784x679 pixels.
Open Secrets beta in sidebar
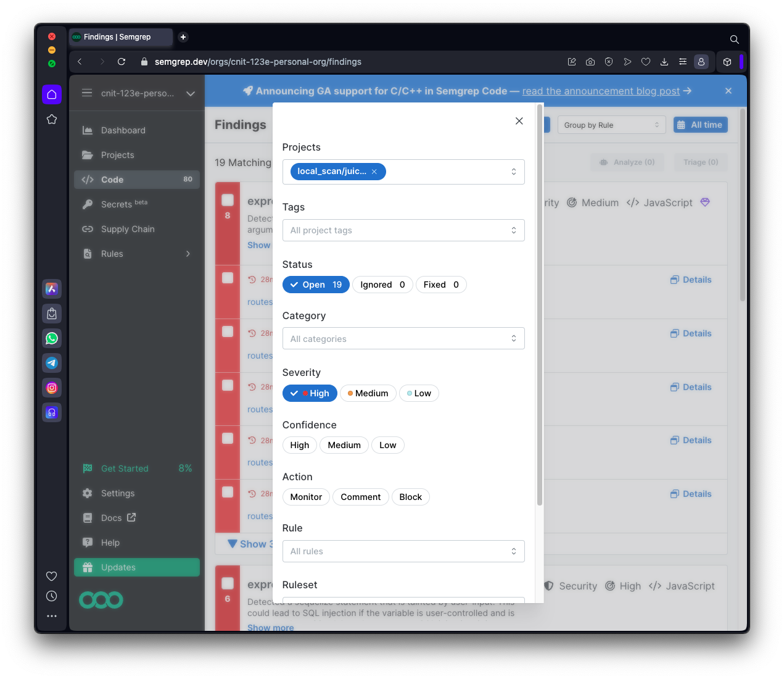pos(137,204)
